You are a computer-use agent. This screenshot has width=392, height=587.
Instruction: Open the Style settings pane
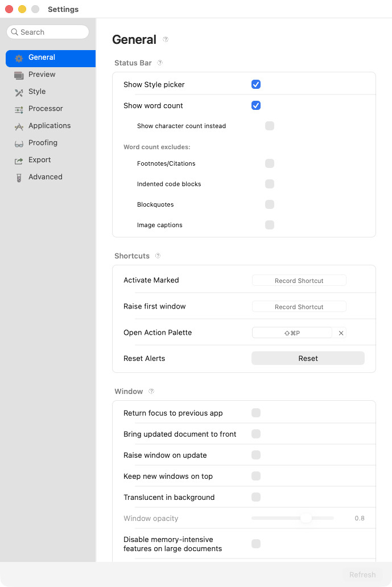click(x=51, y=92)
